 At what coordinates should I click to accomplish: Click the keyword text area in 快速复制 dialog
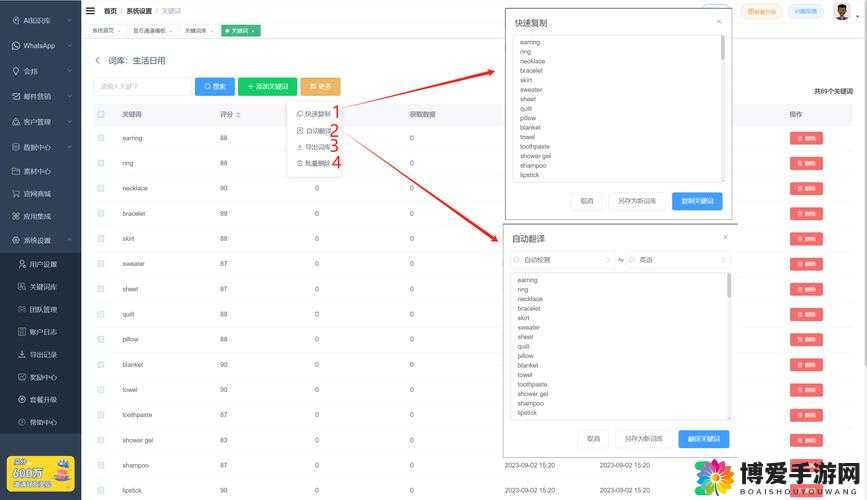[x=619, y=108]
